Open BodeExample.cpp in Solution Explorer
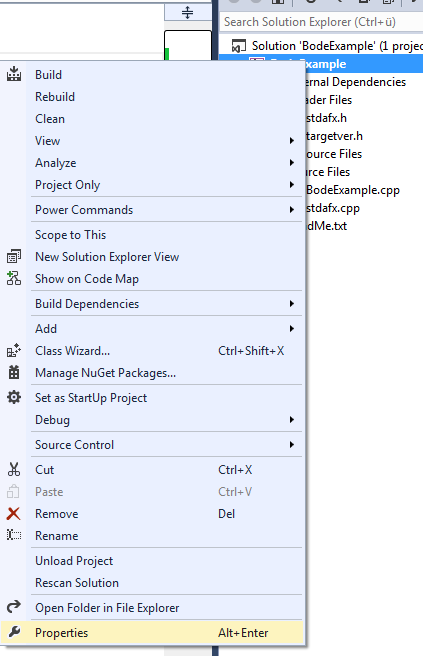 click(x=353, y=190)
